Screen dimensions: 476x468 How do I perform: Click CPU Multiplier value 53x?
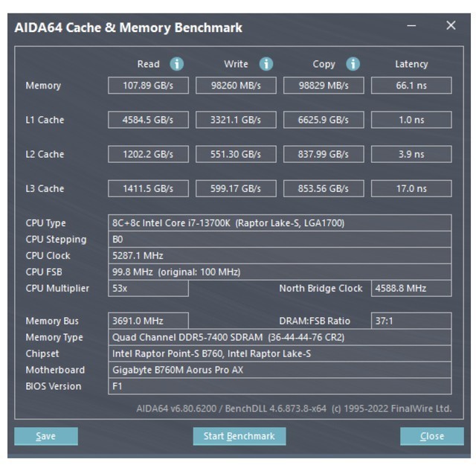tap(148, 288)
